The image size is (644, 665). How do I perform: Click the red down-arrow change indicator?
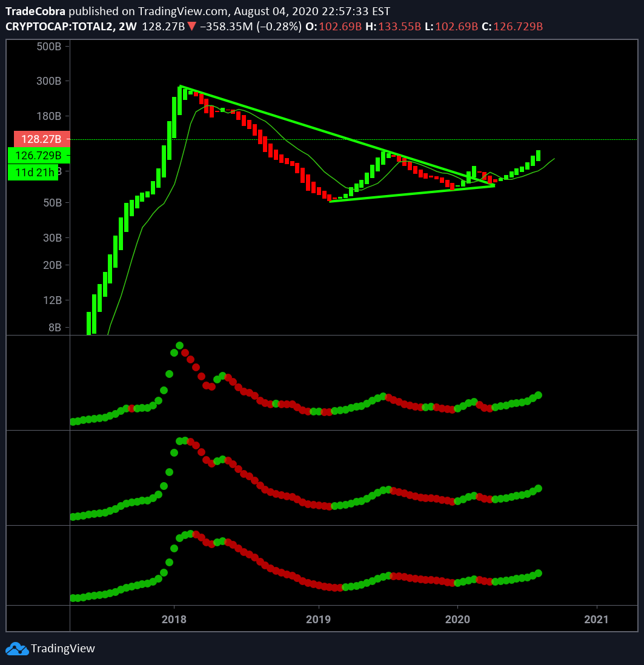pyautogui.click(x=192, y=27)
